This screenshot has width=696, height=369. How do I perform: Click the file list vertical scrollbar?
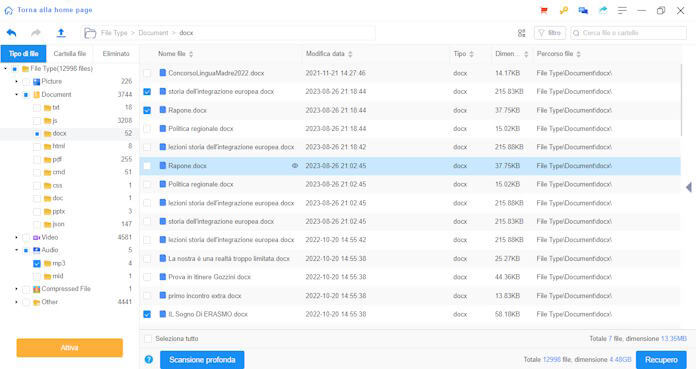682,100
